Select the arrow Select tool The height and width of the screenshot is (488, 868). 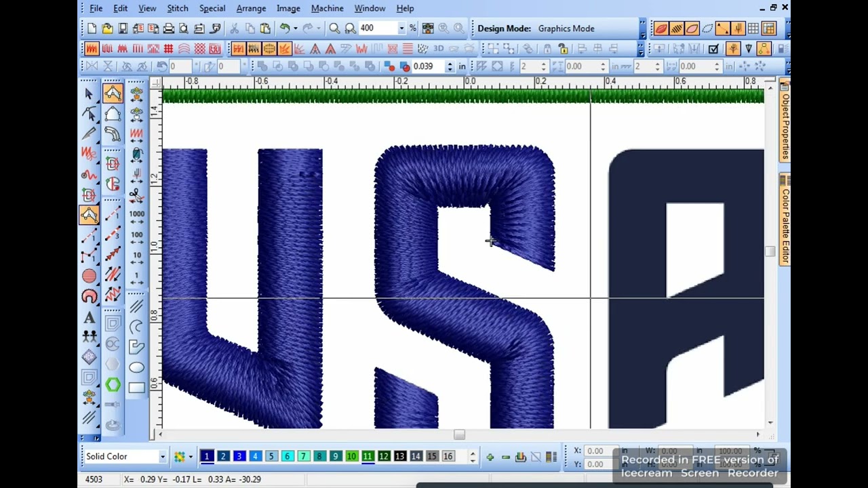[x=89, y=94]
